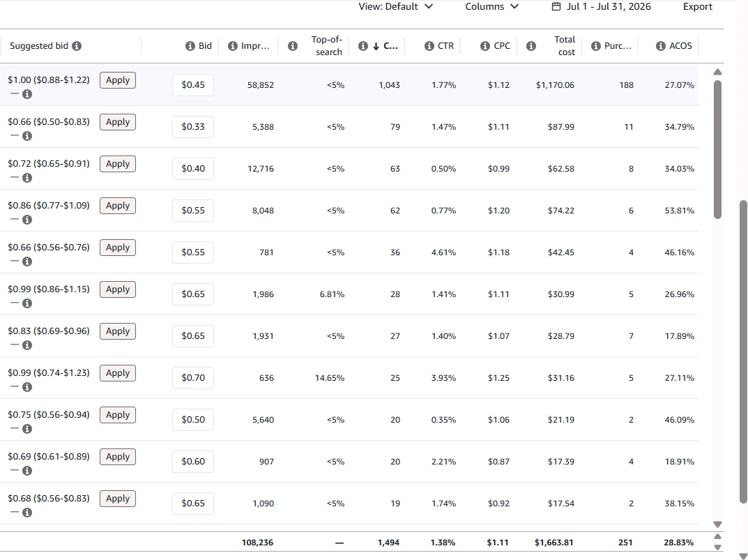Viewport: 748px width, 560px height.
Task: Click info icon beside Suggested bid header
Action: (77, 46)
